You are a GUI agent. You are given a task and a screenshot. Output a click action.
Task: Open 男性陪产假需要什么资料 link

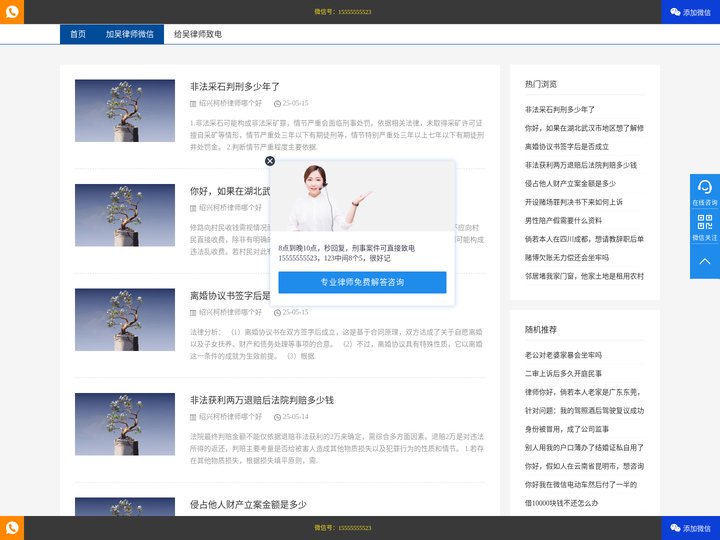point(563,220)
